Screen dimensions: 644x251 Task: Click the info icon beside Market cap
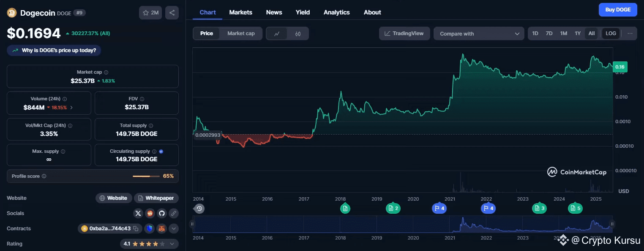pyautogui.click(x=106, y=72)
